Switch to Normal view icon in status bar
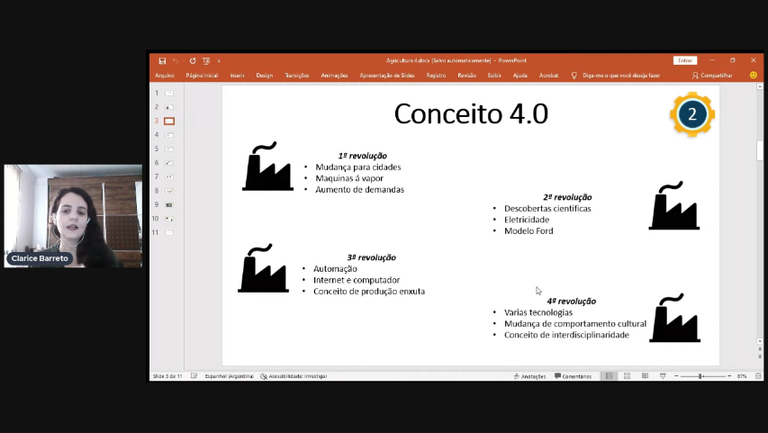 pos(609,376)
